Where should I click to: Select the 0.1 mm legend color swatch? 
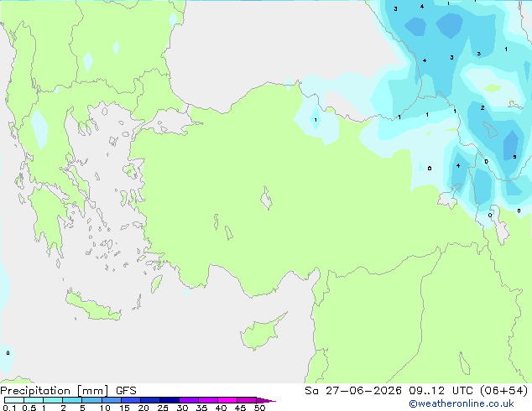[x=14, y=400]
